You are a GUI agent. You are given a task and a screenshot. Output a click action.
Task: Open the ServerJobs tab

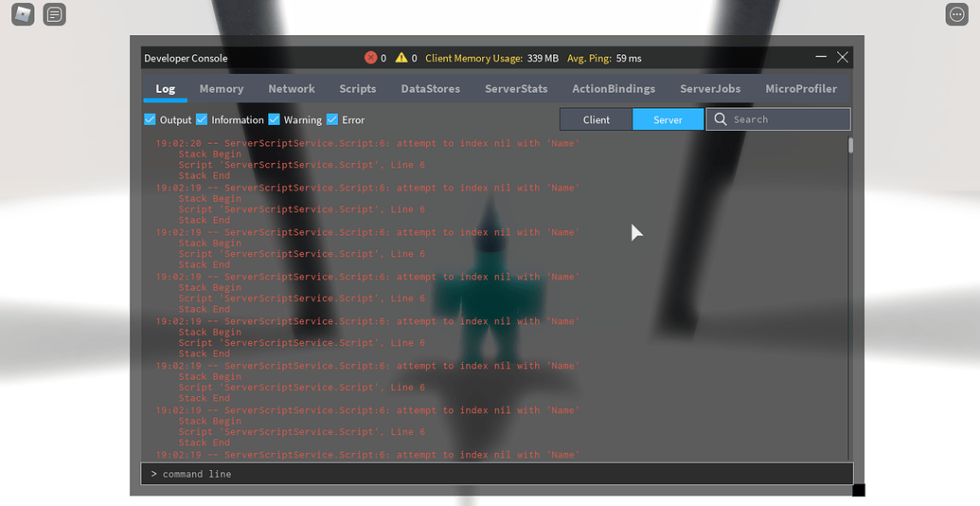point(710,89)
